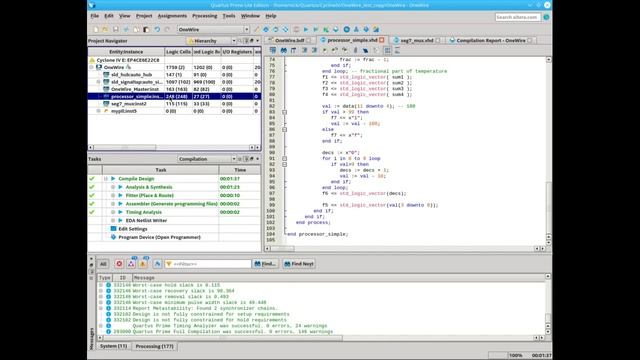The width and height of the screenshot is (640, 360).
Task: Click the Open file folder icon
Action: coord(105,29)
